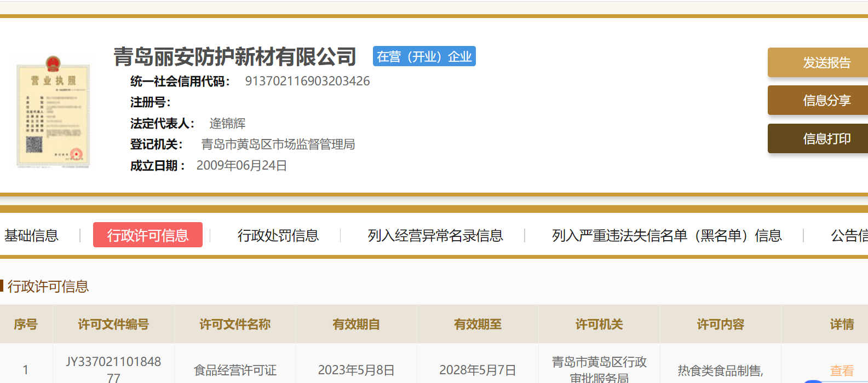868x383 pixels.
Task: Click the 在营（开业）企业 status badge
Action: [x=424, y=56]
